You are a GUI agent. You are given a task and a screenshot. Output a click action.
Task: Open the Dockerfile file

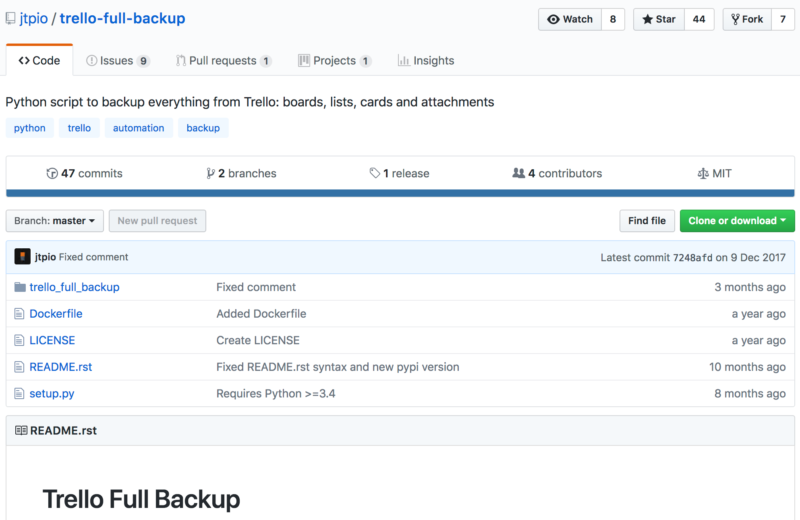pyautogui.click(x=56, y=313)
